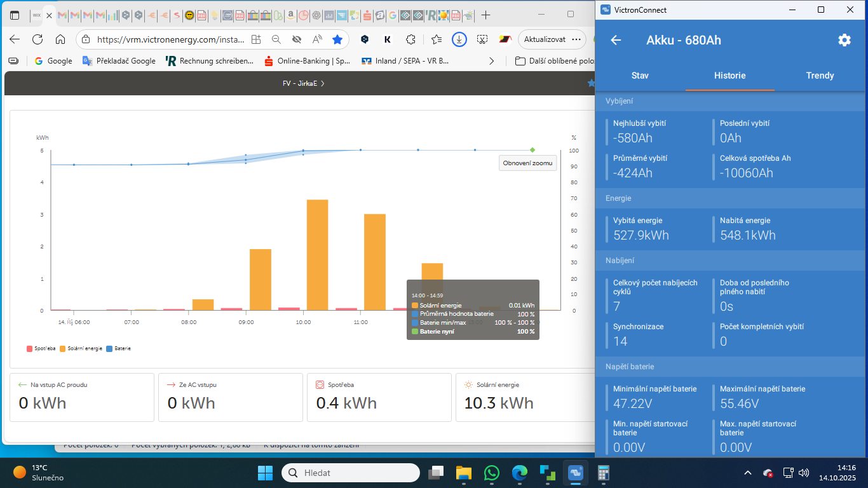This screenshot has width=868, height=488.
Task: Open WhatsApp from the taskbar
Action: point(491,473)
